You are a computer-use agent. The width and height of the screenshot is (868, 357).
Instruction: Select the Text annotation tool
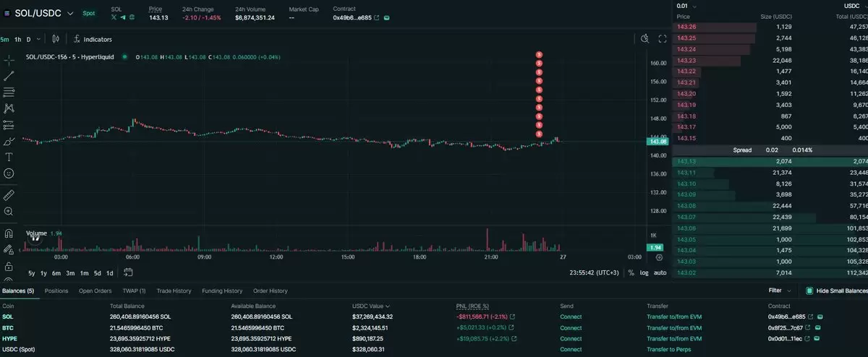(x=9, y=157)
